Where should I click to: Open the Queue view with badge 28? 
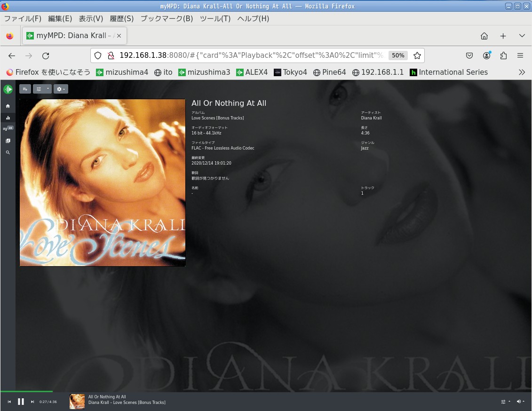[x=8, y=128]
